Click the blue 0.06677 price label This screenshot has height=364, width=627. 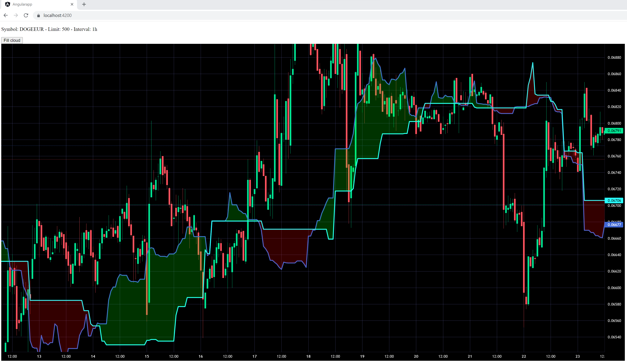point(614,225)
